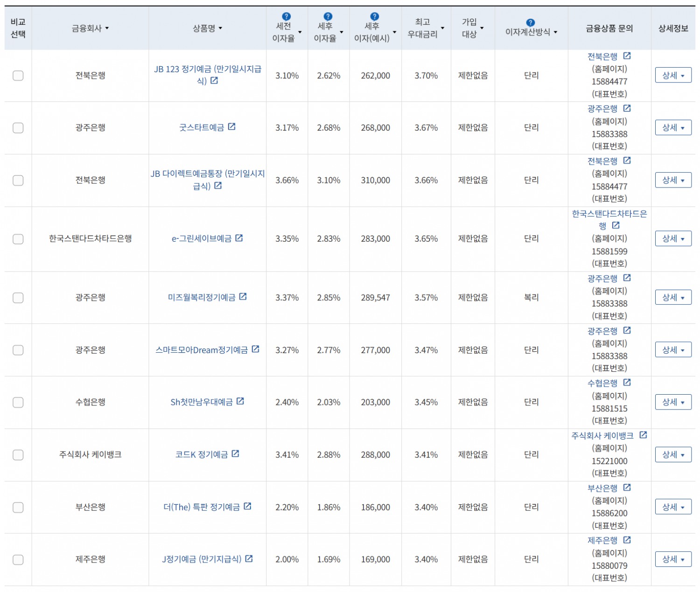700x592 pixels.
Task: Expand 상세 dropdown for 더(The) 특판 정기예금
Action: [673, 507]
